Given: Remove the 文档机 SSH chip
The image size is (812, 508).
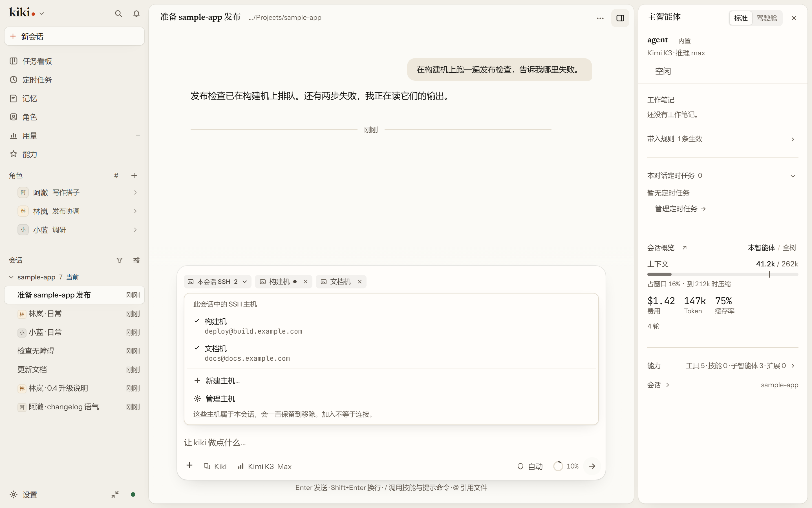Looking at the screenshot, I should coord(360,282).
